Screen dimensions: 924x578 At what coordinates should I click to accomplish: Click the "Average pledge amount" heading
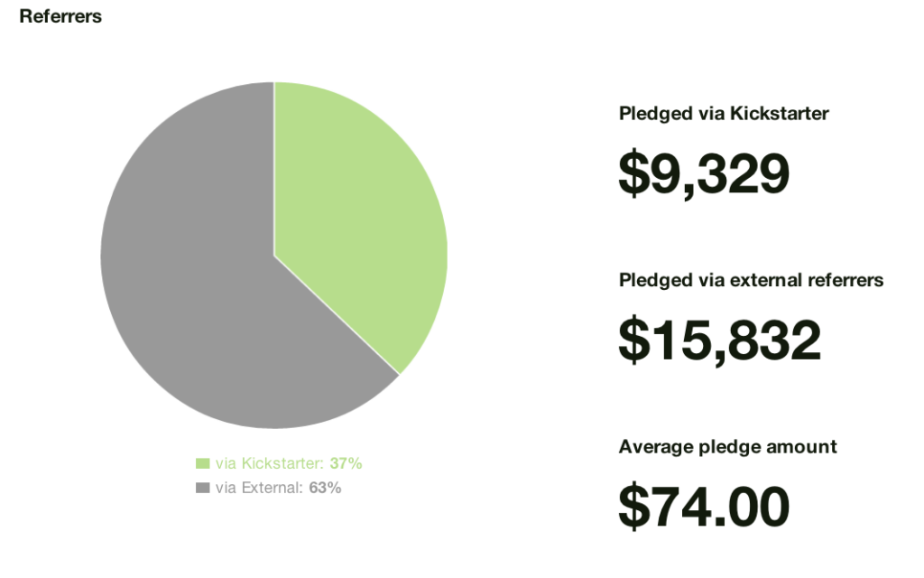point(727,447)
